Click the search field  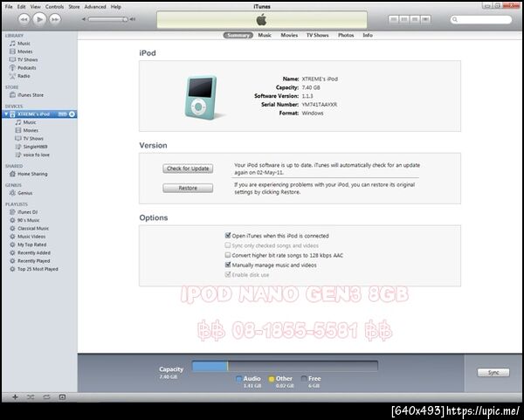point(481,19)
